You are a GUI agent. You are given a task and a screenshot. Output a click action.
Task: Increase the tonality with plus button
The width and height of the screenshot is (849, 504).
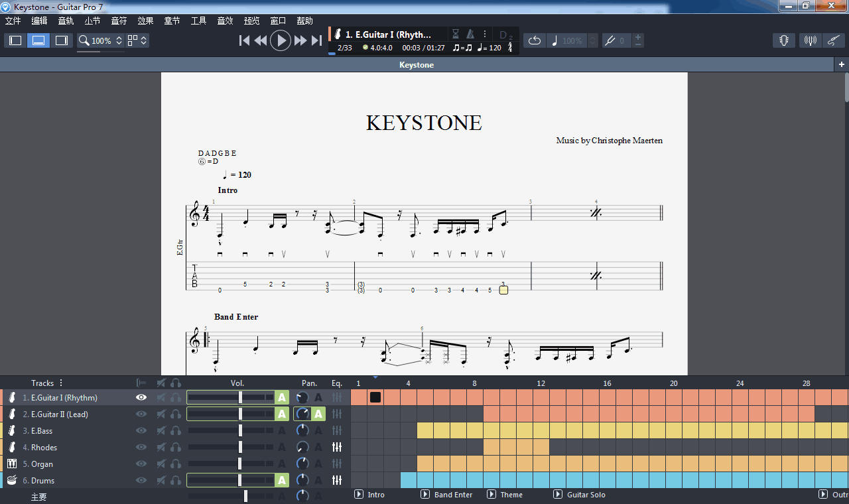(638, 37)
